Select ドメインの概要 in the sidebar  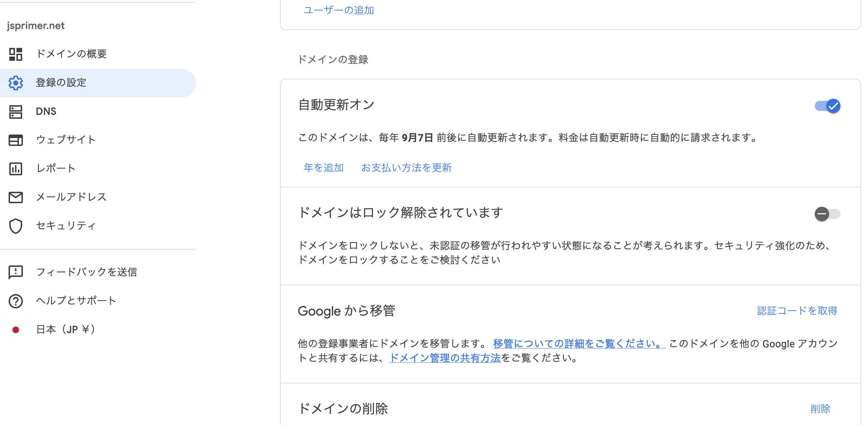(71, 54)
